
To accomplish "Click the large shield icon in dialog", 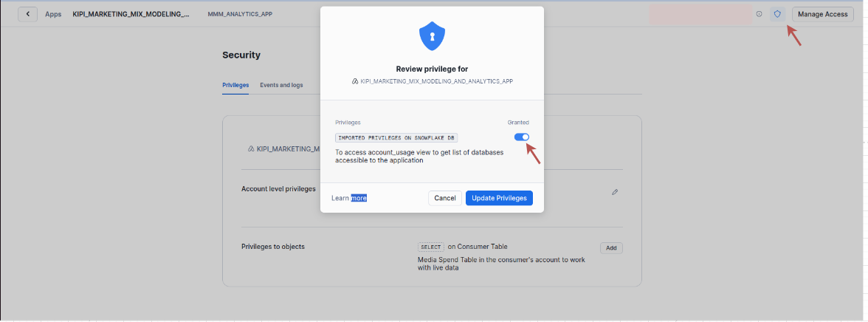I will 432,35.
